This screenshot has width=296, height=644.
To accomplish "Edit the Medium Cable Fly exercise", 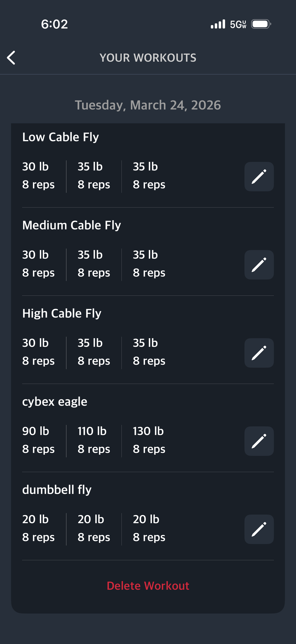I will 259,265.
